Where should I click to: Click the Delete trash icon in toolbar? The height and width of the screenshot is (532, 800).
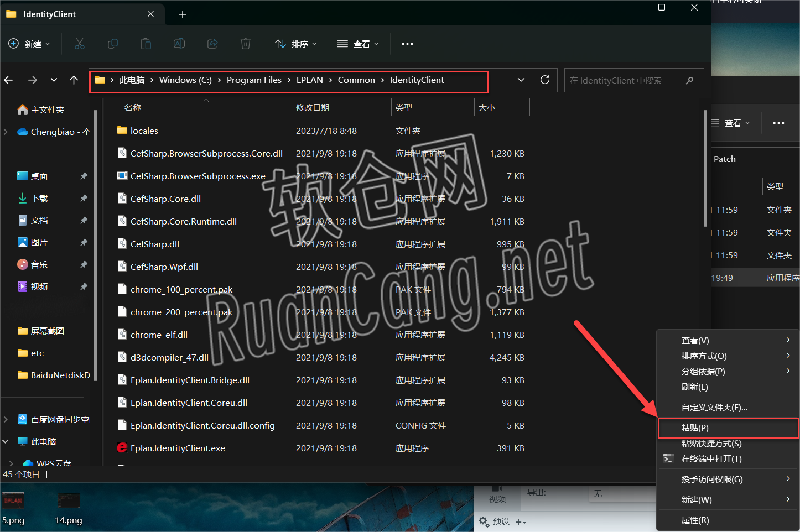point(246,44)
